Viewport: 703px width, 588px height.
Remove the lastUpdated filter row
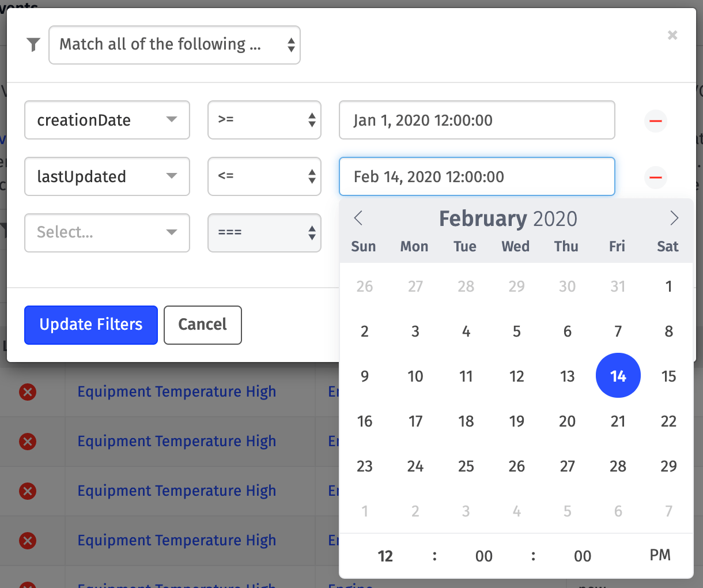(655, 177)
